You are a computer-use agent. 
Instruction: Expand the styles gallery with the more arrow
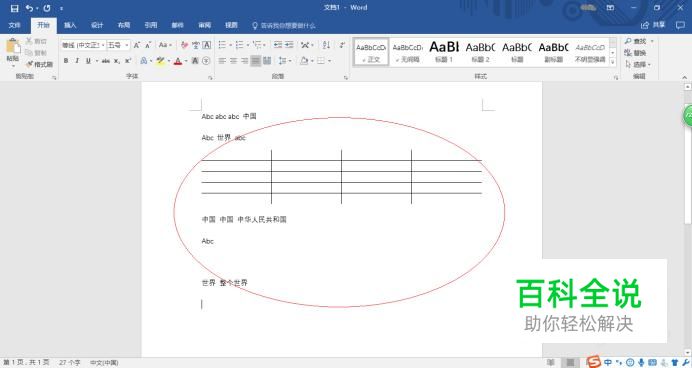point(613,62)
